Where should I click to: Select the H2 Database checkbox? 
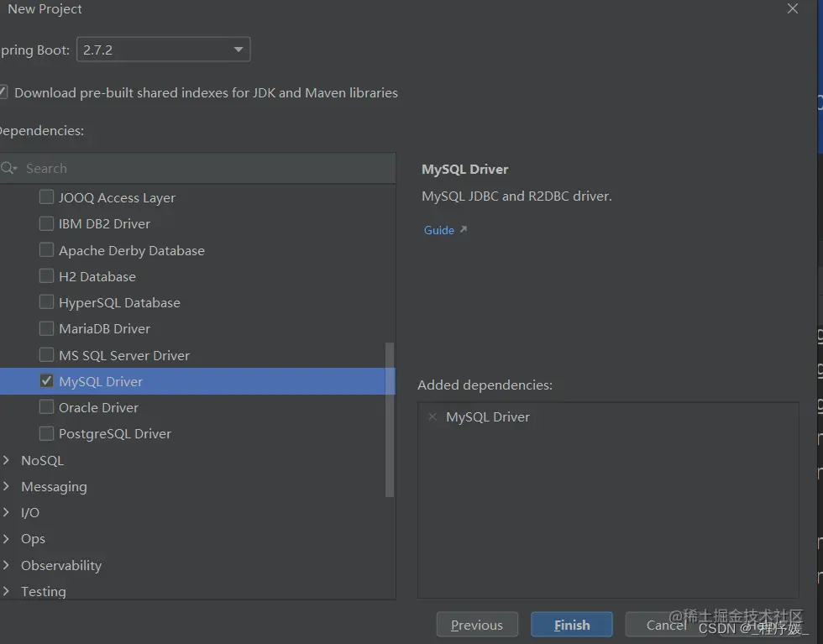[46, 275]
